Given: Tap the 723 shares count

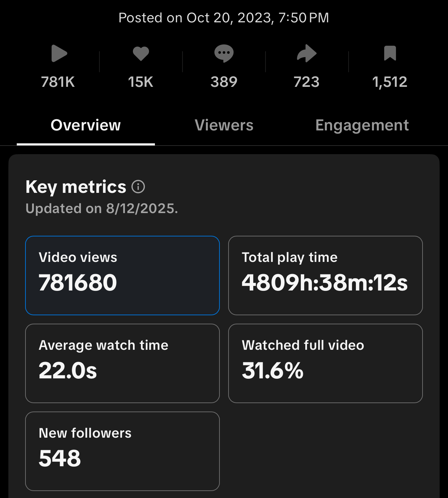Looking at the screenshot, I should pyautogui.click(x=307, y=82).
